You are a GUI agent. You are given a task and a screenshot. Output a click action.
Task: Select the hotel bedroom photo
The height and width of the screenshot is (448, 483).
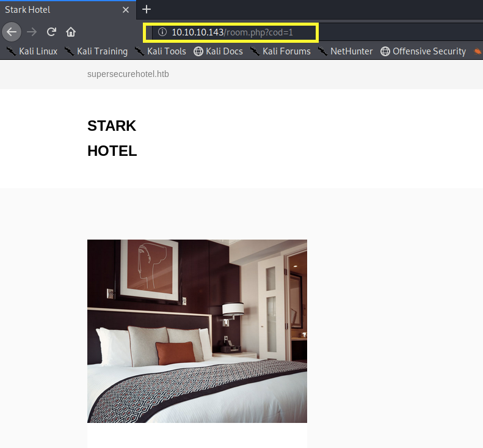click(x=197, y=331)
